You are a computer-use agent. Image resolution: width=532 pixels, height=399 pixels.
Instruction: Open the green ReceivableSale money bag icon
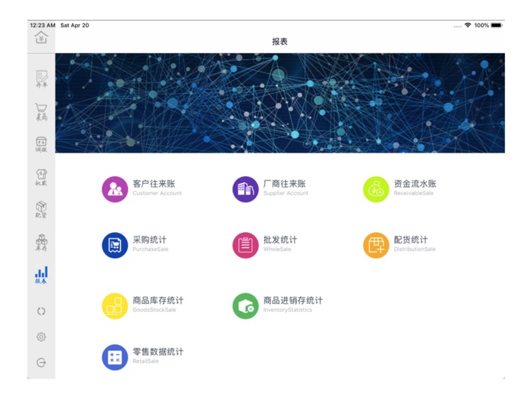(376, 189)
